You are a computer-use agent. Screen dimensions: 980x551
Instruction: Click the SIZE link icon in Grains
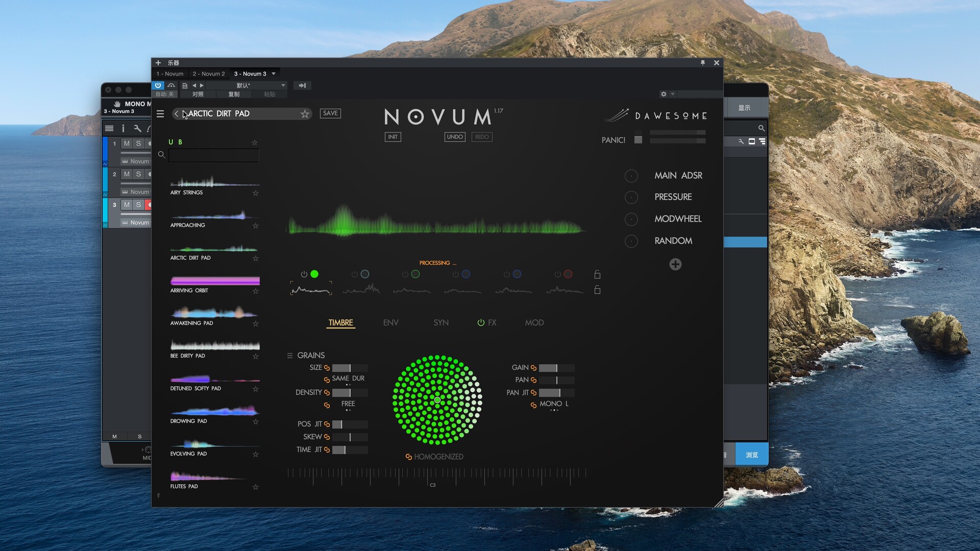pyautogui.click(x=327, y=368)
